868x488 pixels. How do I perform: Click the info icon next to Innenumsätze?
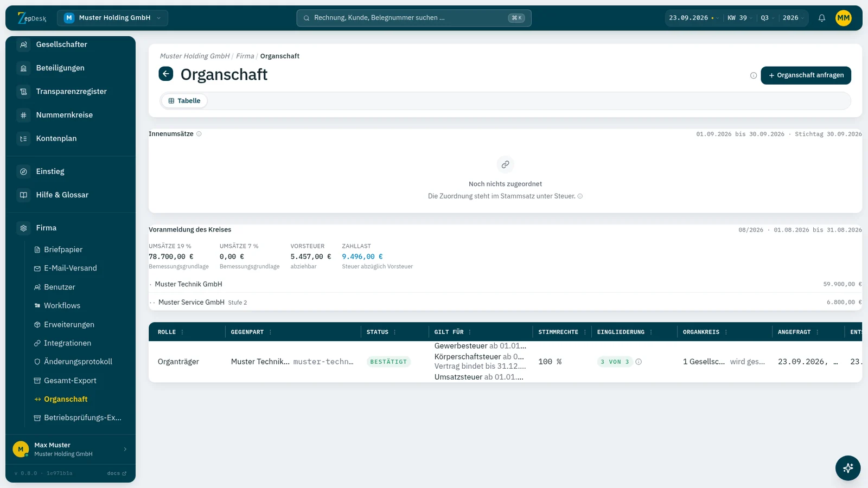199,134
